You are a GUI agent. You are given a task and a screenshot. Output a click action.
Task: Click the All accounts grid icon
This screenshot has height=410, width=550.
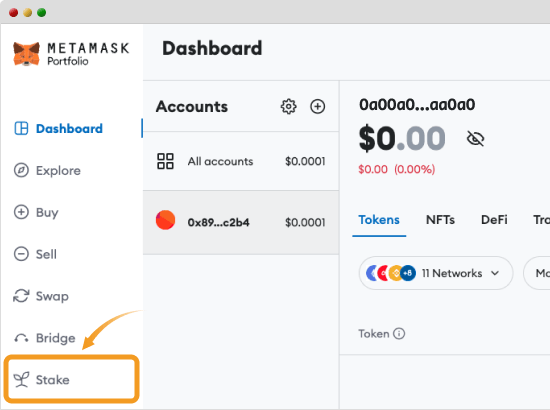(x=165, y=161)
